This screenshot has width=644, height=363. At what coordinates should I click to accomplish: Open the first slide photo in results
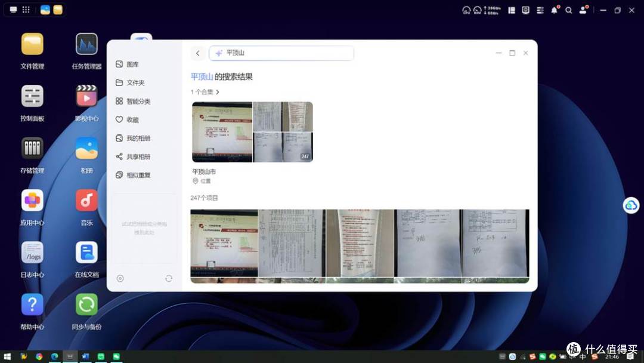point(224,243)
